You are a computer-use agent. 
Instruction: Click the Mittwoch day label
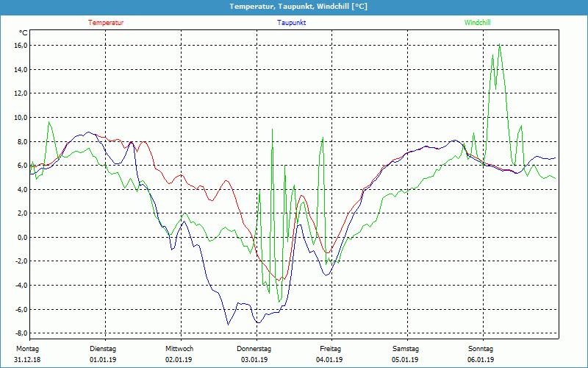pyautogui.click(x=179, y=349)
